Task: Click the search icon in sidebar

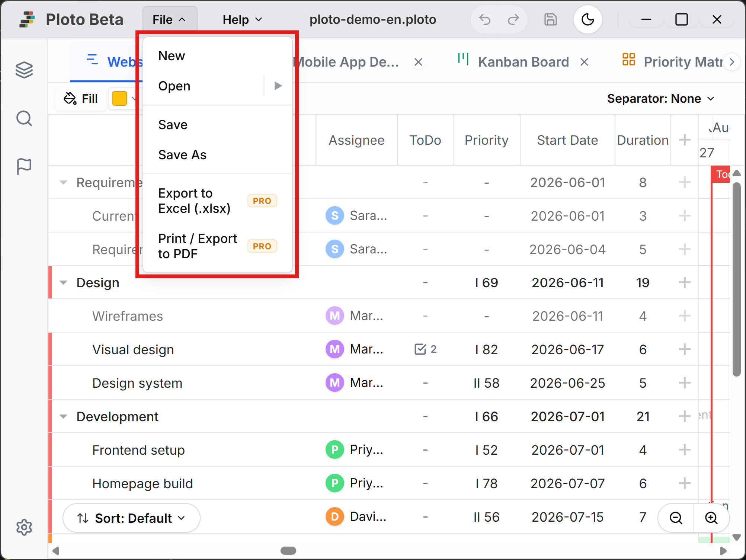Action: point(24,119)
